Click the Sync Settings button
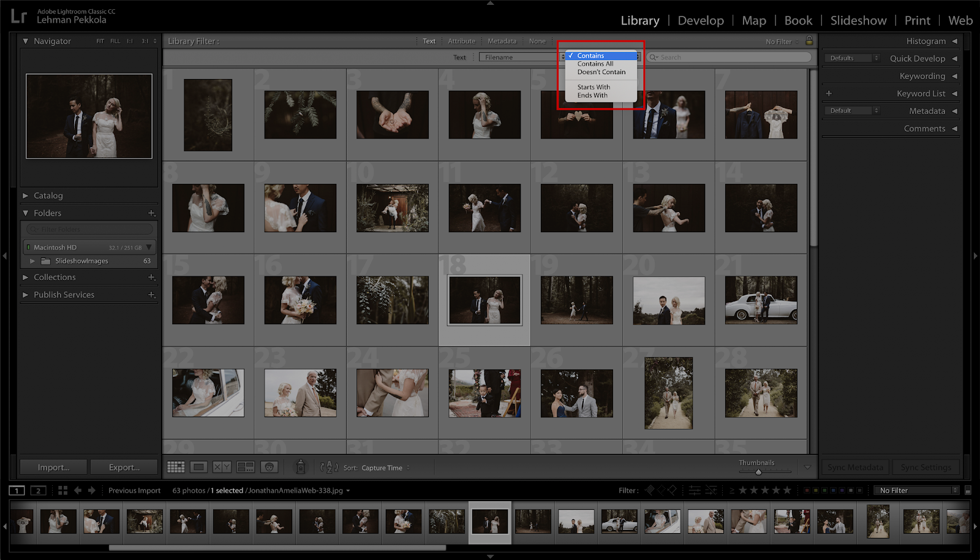The height and width of the screenshot is (560, 980). coord(926,467)
